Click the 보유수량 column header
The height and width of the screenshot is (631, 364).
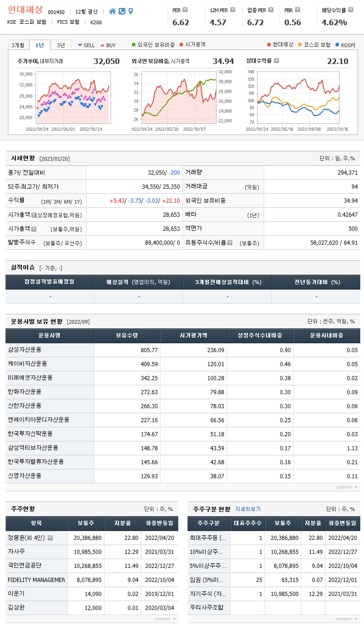click(x=127, y=335)
